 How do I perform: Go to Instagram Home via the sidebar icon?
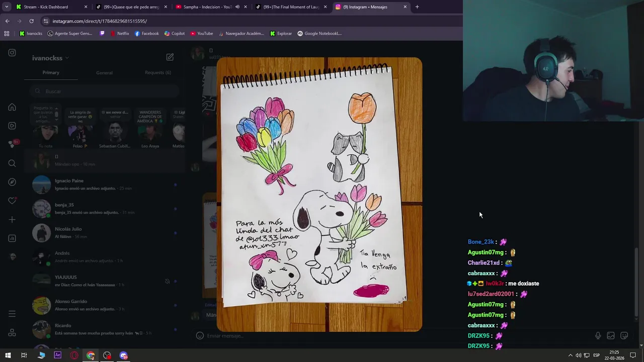[x=12, y=107]
